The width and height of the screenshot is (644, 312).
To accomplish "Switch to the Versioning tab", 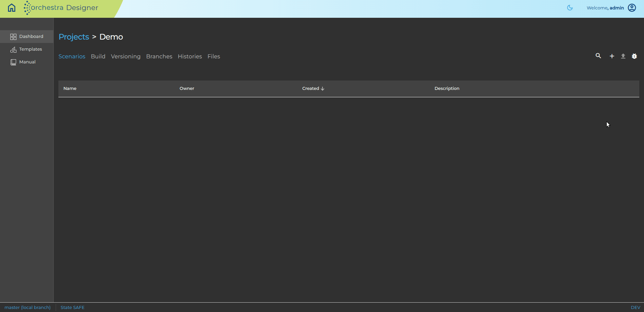I will point(126,56).
